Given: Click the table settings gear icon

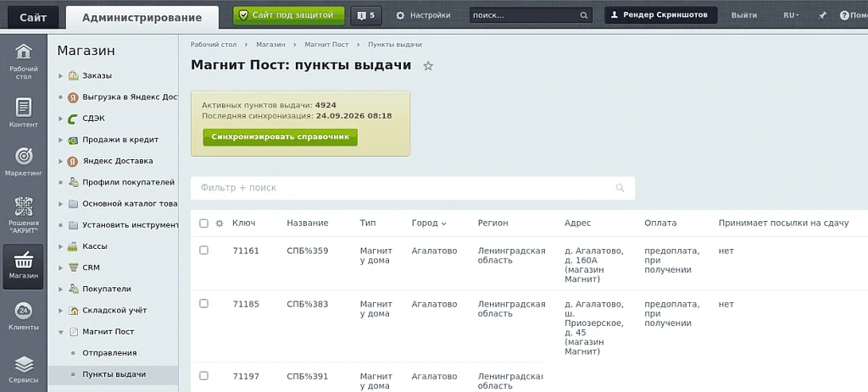Looking at the screenshot, I should pos(220,224).
